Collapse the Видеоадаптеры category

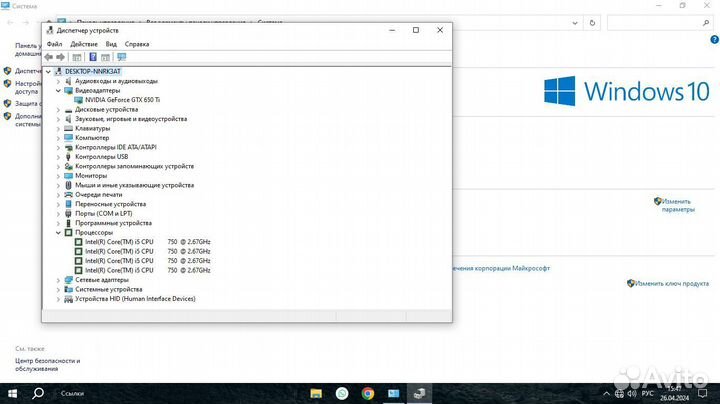(x=58, y=90)
